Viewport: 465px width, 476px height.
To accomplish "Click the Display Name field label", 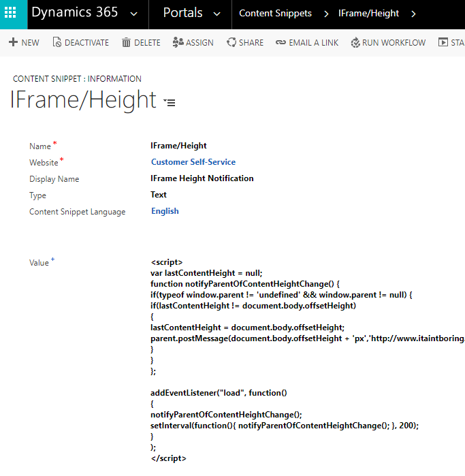I will 54,179.
